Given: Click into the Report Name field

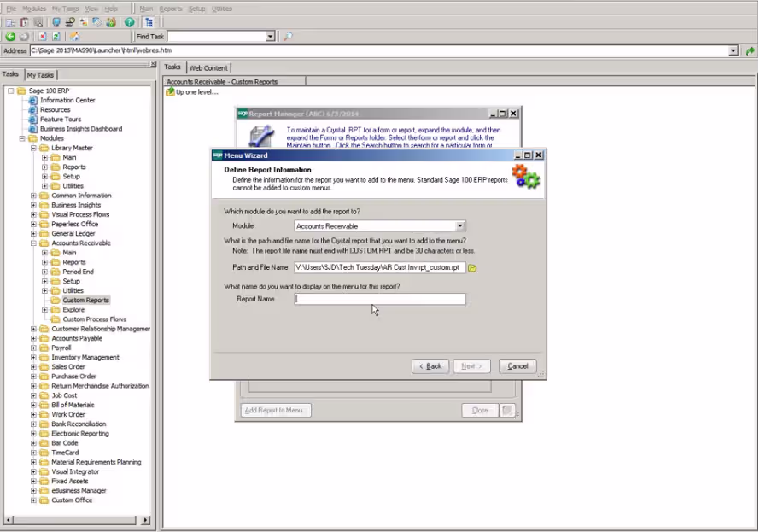Looking at the screenshot, I should [380, 299].
